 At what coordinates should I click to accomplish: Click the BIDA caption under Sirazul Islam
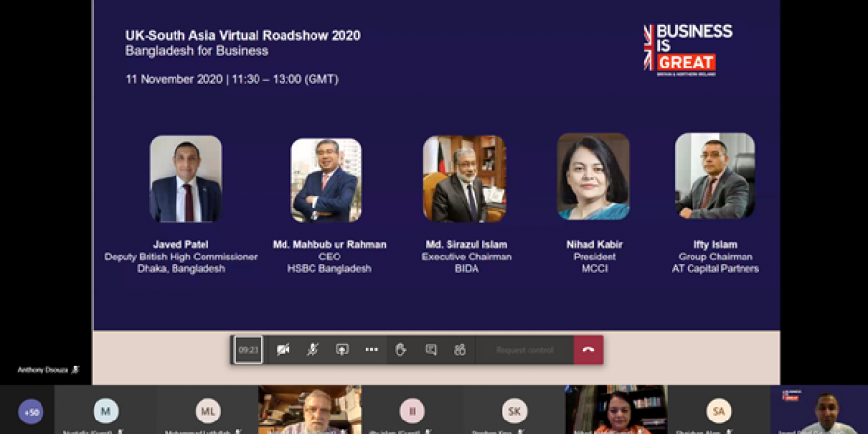(x=467, y=269)
